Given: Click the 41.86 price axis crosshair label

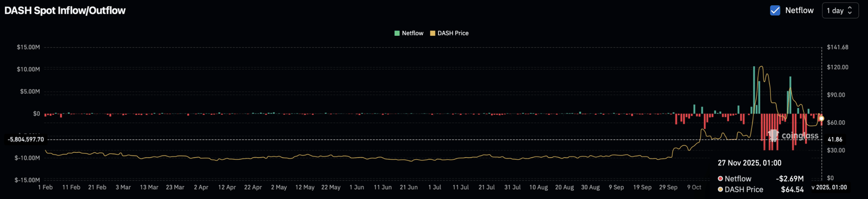Looking at the screenshot, I should tap(835, 140).
